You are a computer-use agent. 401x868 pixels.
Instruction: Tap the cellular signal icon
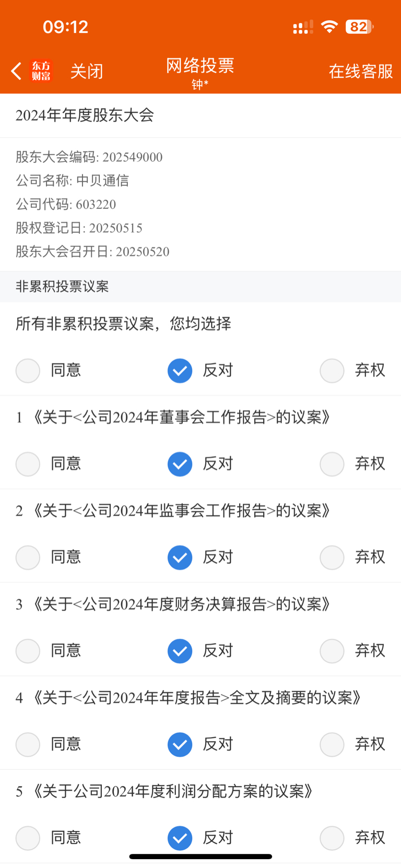coord(303,27)
